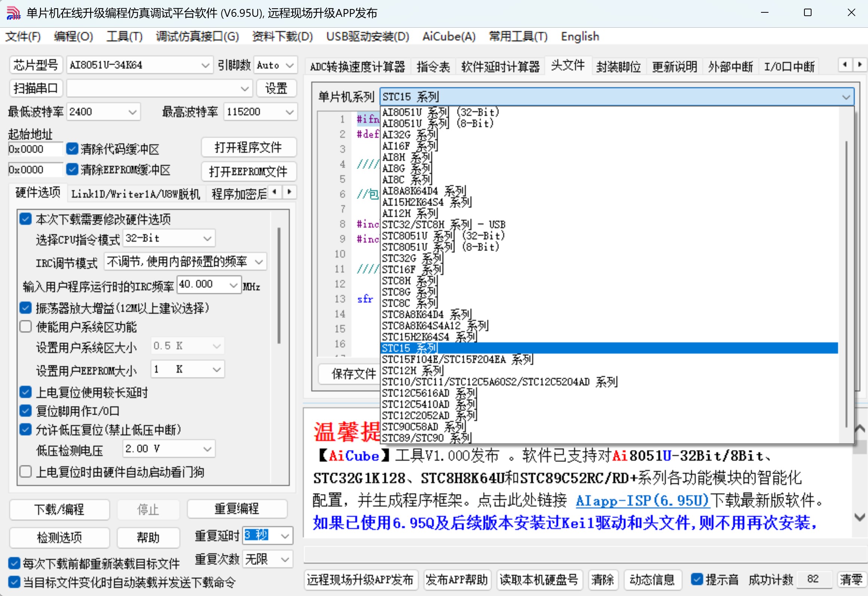
Task: Open 最低波特率 2400 dropdown
Action: pos(103,112)
